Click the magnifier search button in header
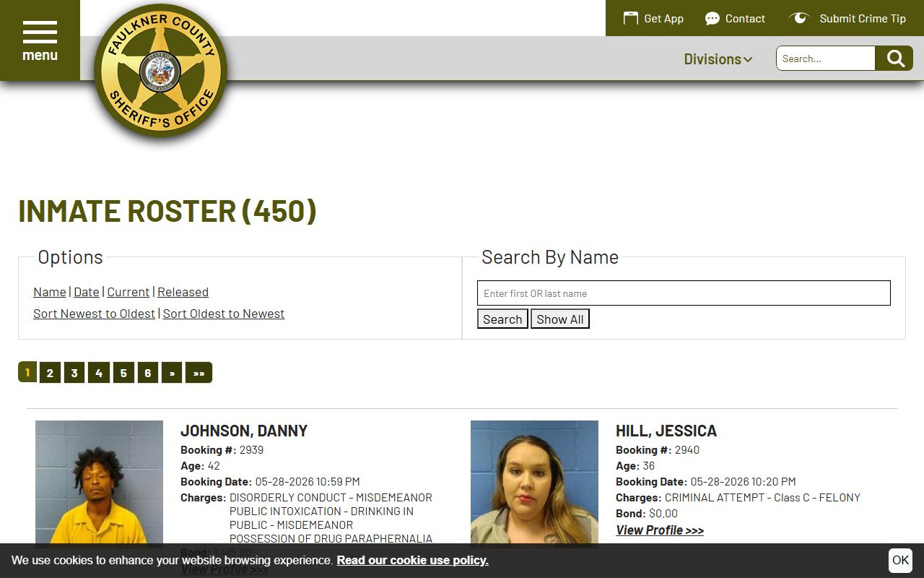The width and height of the screenshot is (924, 578). (x=894, y=59)
